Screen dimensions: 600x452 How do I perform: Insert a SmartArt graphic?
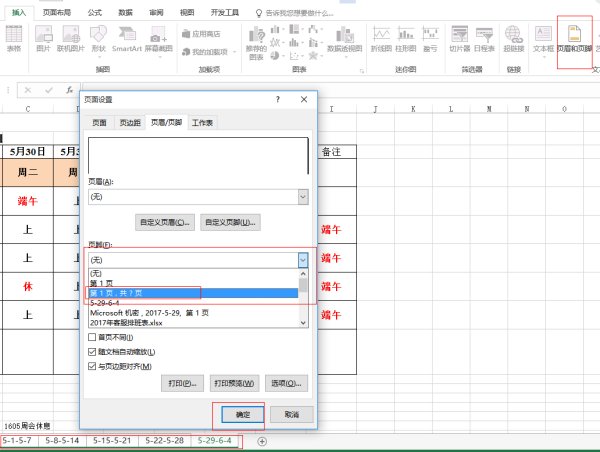tap(127, 38)
